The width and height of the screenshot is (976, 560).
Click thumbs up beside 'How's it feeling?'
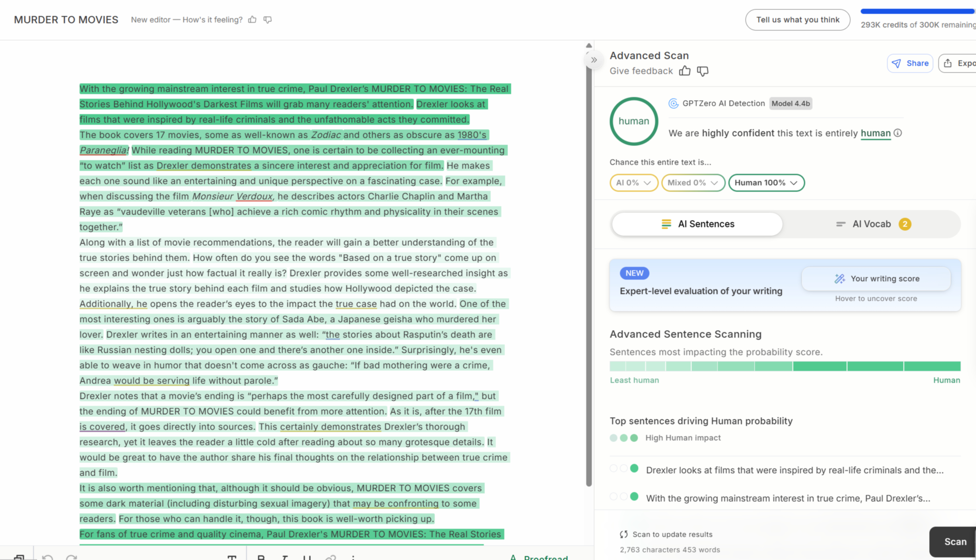[252, 20]
